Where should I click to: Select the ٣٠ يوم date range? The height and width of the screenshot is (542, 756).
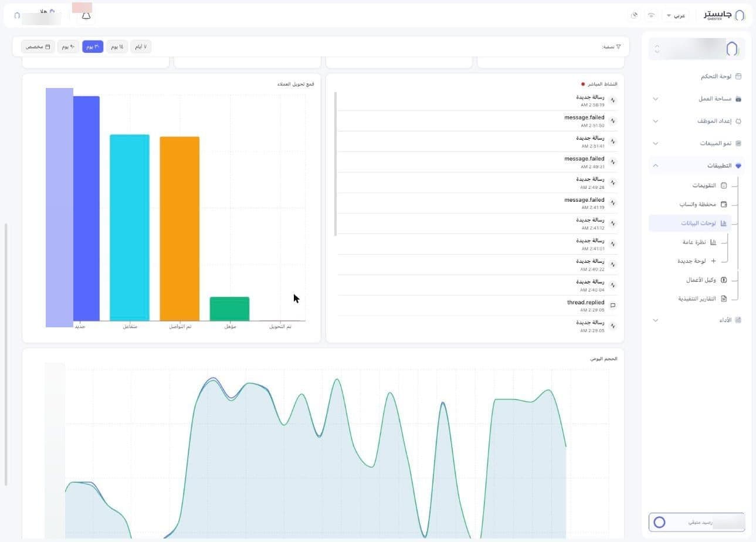click(x=93, y=46)
